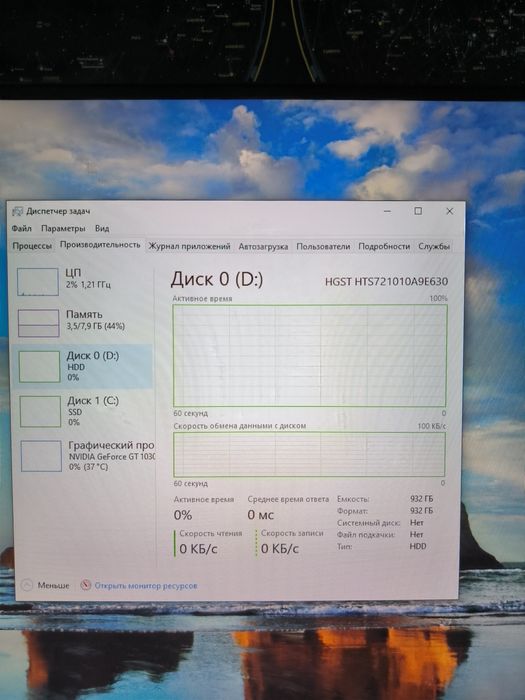The image size is (525, 700).
Task: Close the Диспетчер задач window
Action: [x=450, y=211]
